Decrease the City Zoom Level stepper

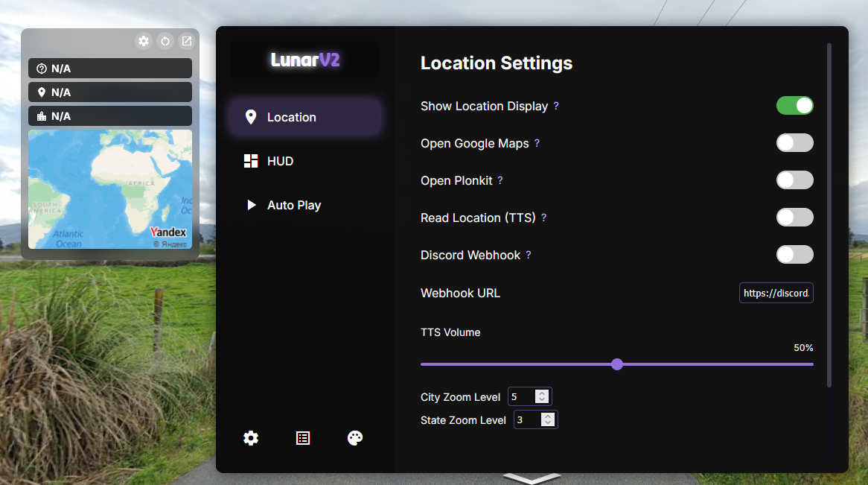542,399
